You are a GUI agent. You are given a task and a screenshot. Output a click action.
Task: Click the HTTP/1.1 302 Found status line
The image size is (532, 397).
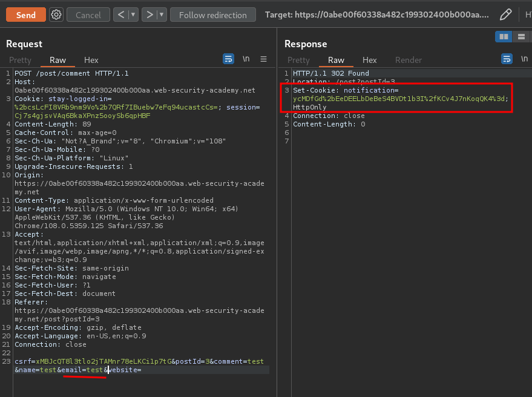331,73
